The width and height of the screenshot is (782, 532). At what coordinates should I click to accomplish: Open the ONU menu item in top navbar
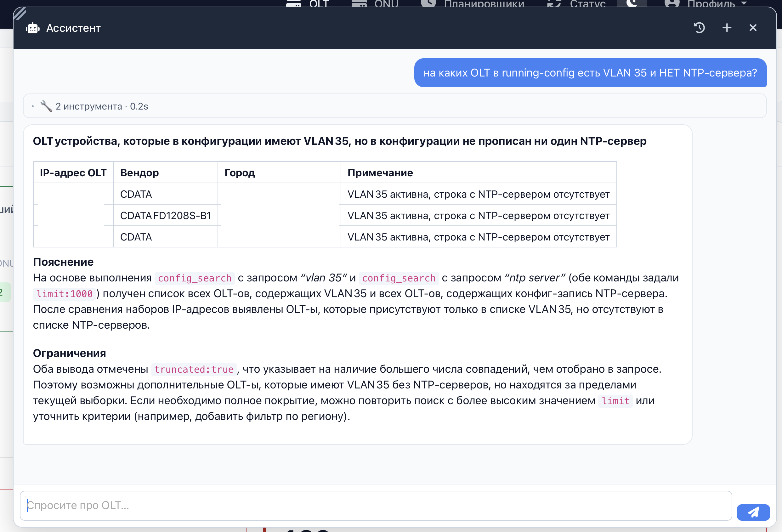click(x=375, y=3)
